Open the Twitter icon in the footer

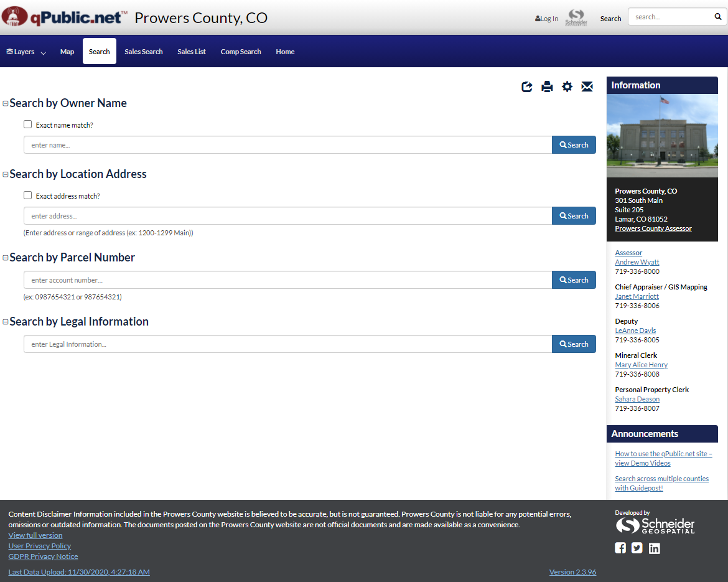tap(637, 548)
